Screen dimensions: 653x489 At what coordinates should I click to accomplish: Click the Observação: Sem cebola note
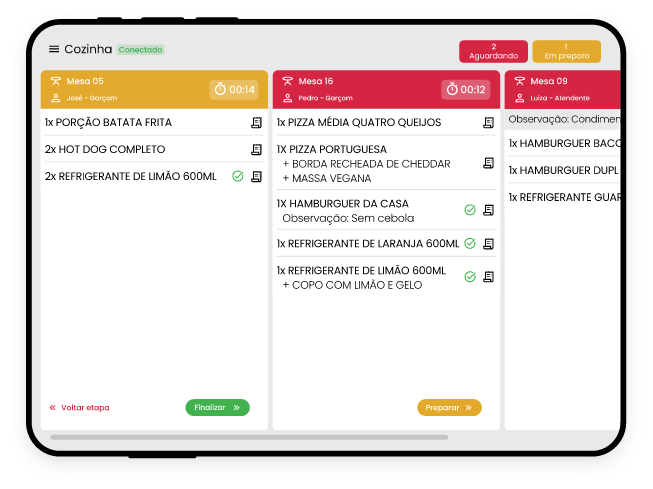[348, 218]
